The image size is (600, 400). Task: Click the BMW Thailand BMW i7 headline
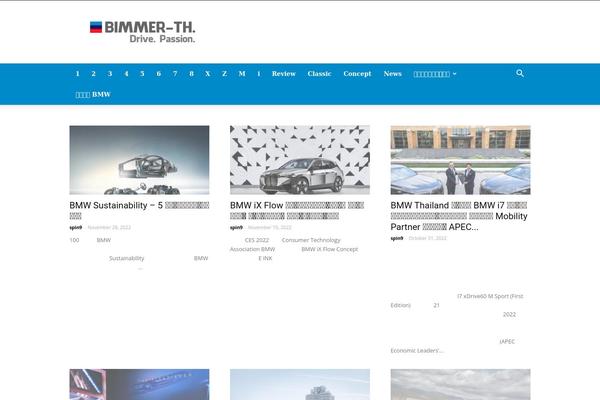click(459, 216)
